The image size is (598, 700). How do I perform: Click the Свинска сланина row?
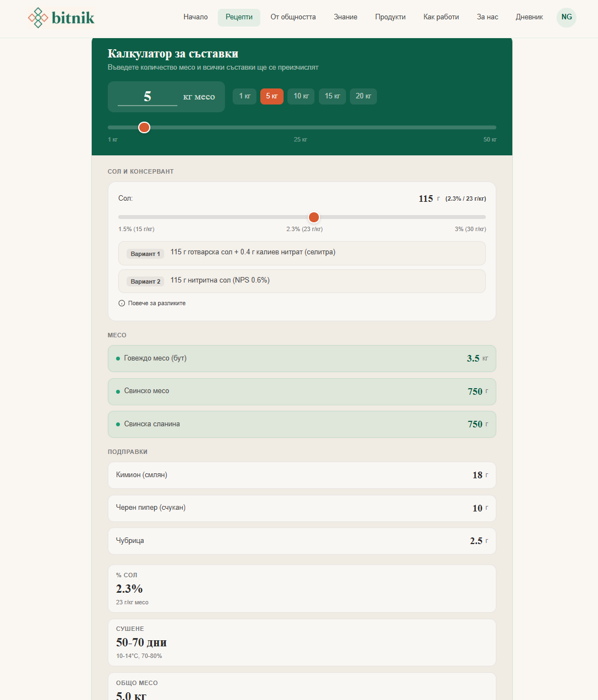coord(302,424)
